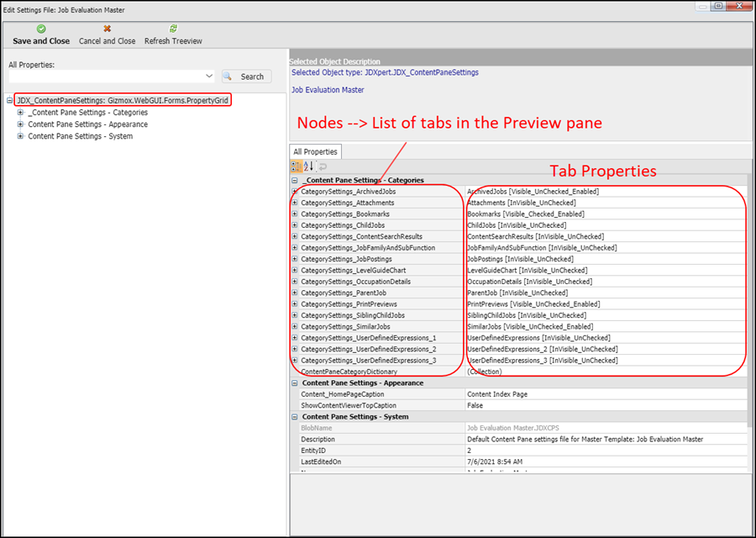Sort properties alphabetically with the A-Z icon
756x538 pixels.
(308, 166)
